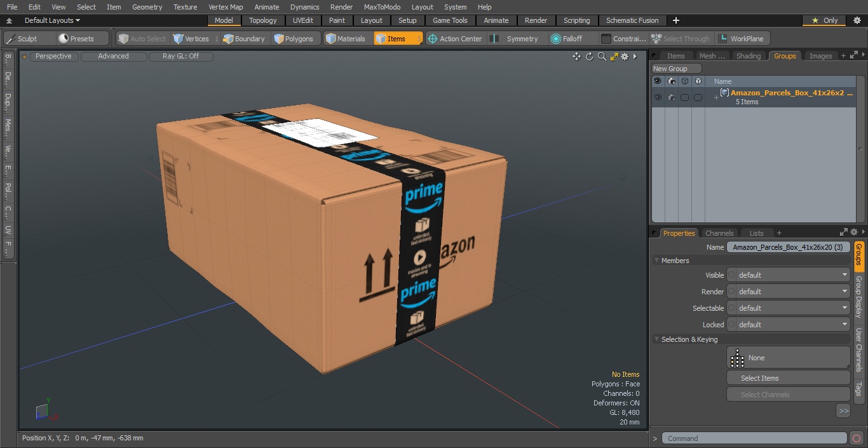Open the Constraints options
This screenshot has width=868, height=448.
click(624, 39)
